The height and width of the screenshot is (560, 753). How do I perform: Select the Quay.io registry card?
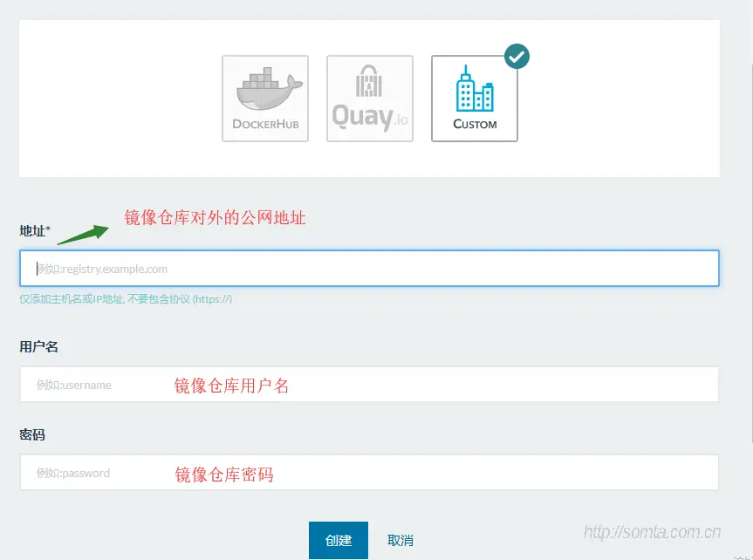point(370,99)
